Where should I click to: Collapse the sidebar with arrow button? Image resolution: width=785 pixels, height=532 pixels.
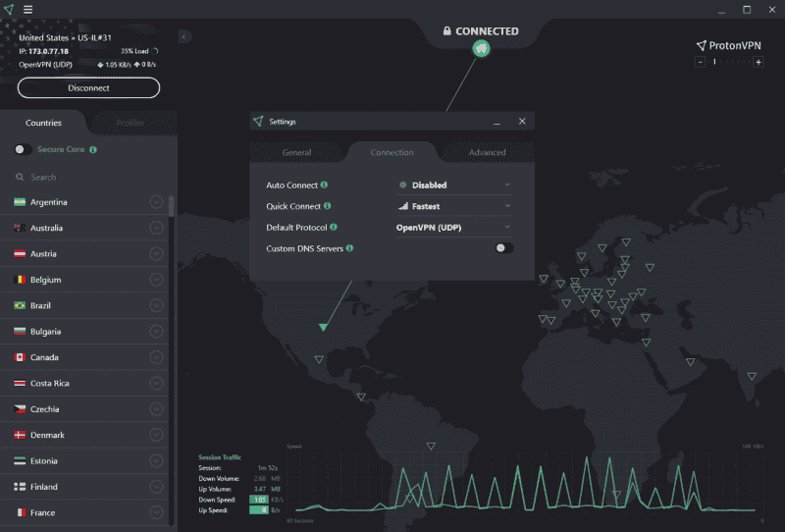(x=183, y=36)
